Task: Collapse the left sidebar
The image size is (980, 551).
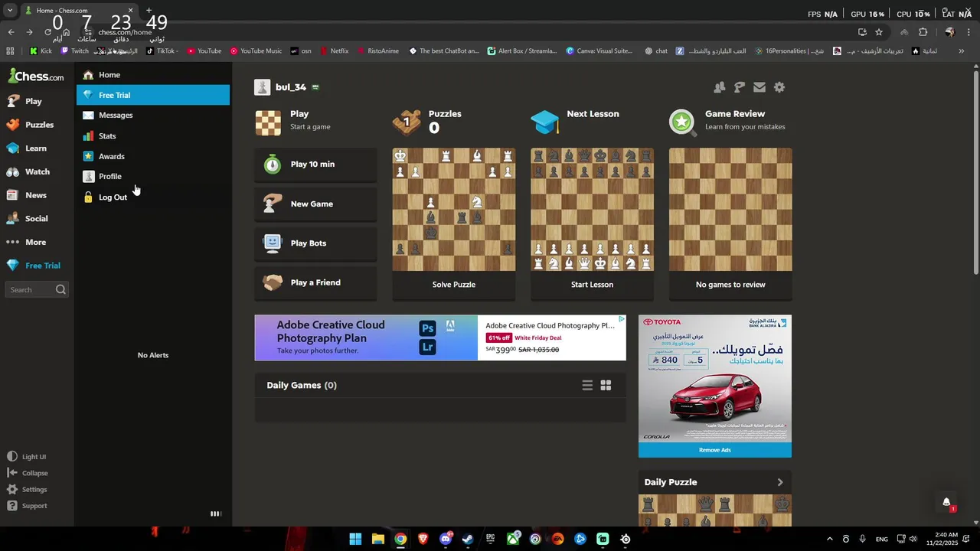Action: tap(28, 473)
